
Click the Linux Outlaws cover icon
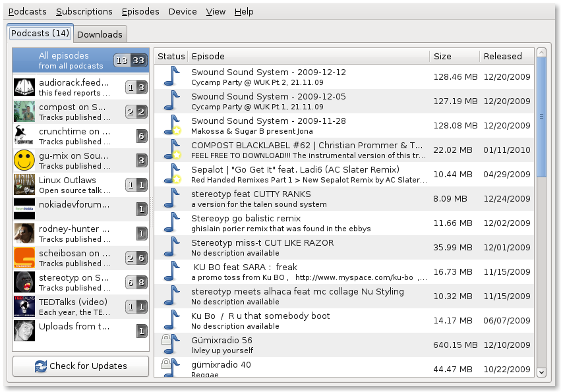pos(24,184)
